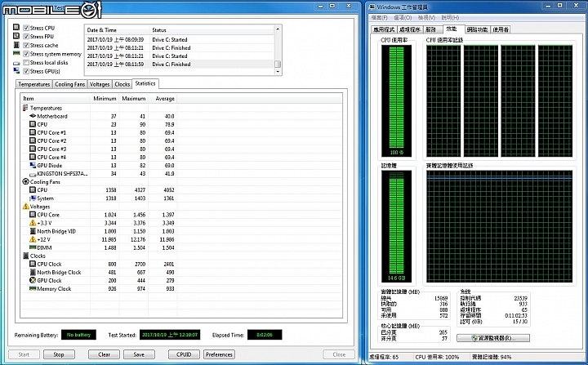Viewport: 588px width, 365px height.
Task: Open the 檢視(V) menu in Task Manager
Action: 427,18
